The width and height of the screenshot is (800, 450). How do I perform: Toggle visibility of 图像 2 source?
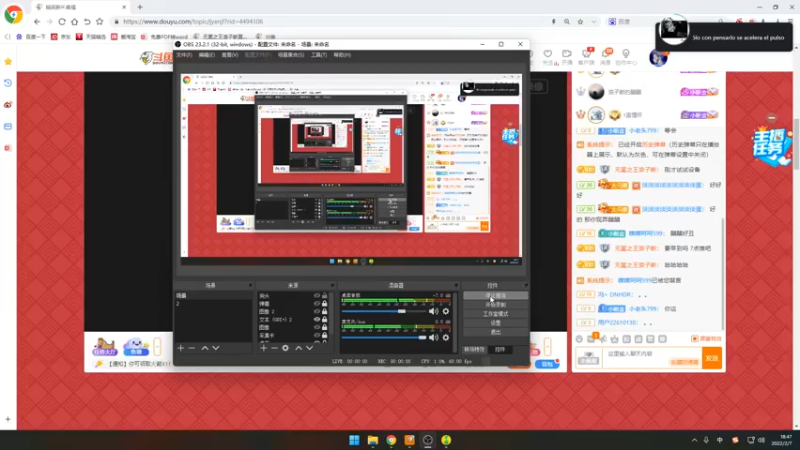[317, 311]
